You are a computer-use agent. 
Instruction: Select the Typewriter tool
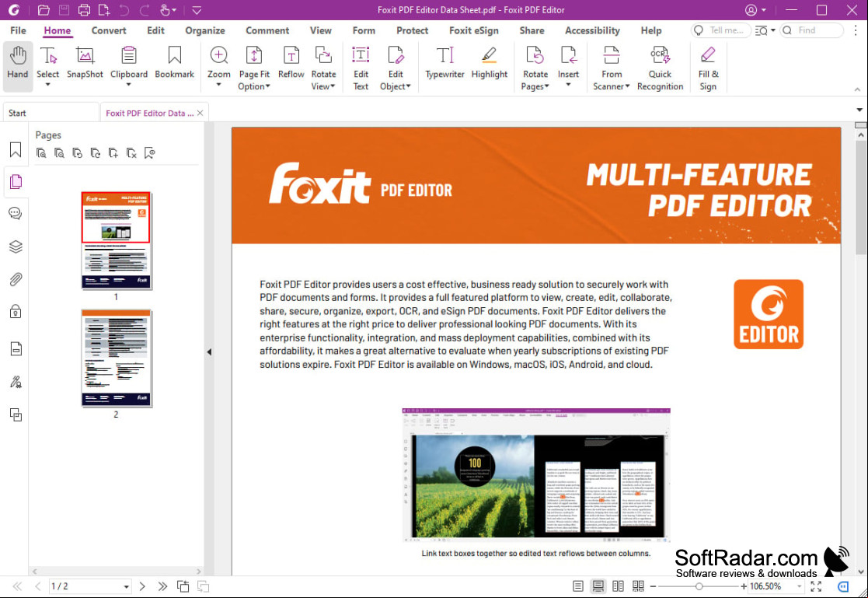click(x=444, y=63)
